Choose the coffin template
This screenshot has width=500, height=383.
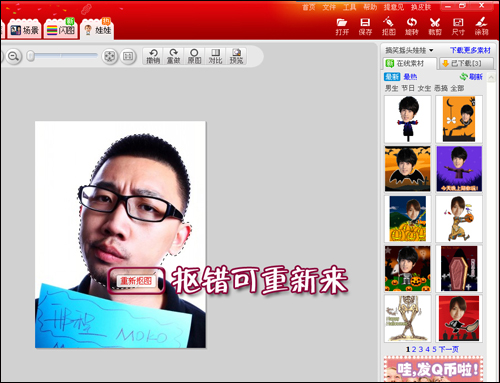[459, 269]
